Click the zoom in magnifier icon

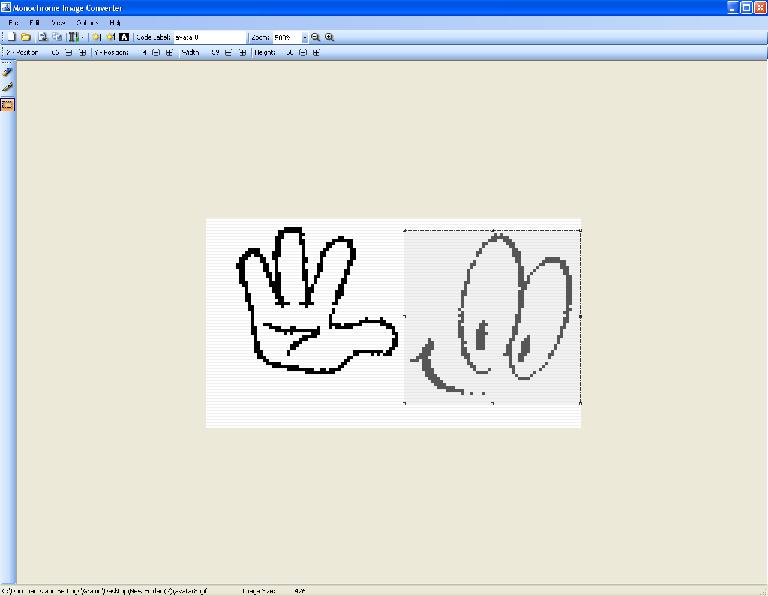click(330, 37)
